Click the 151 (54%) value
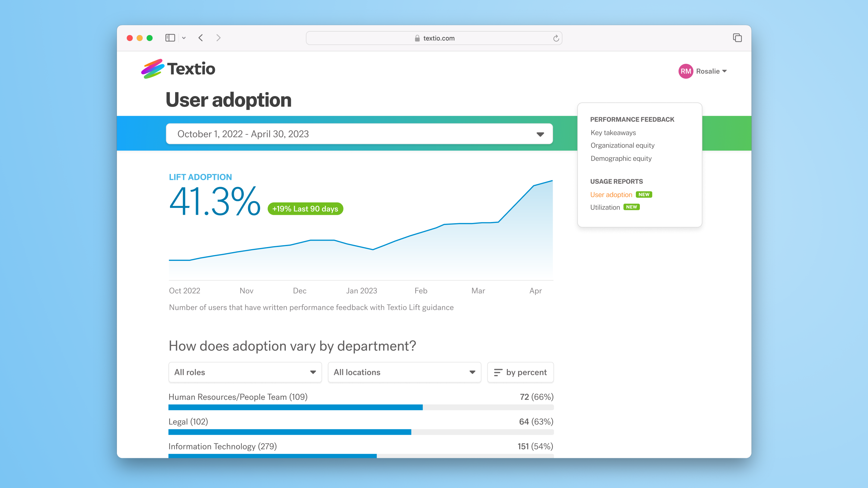Viewport: 868px width, 488px height. 536,446
